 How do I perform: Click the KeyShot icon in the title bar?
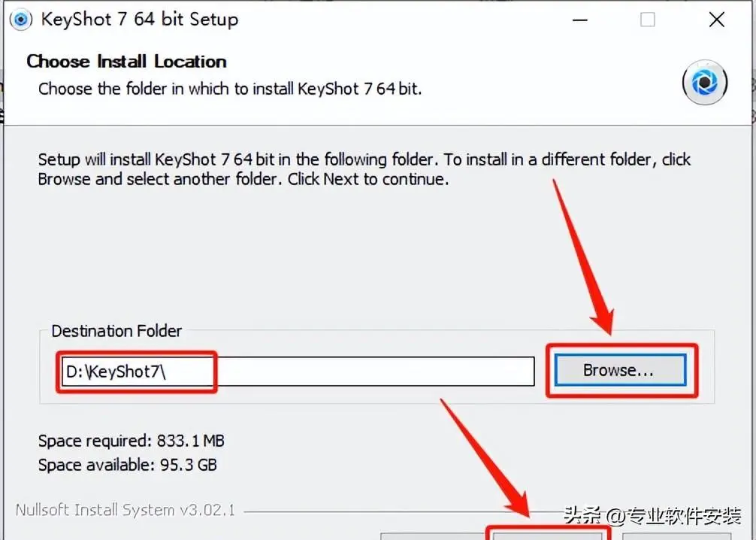click(21, 20)
